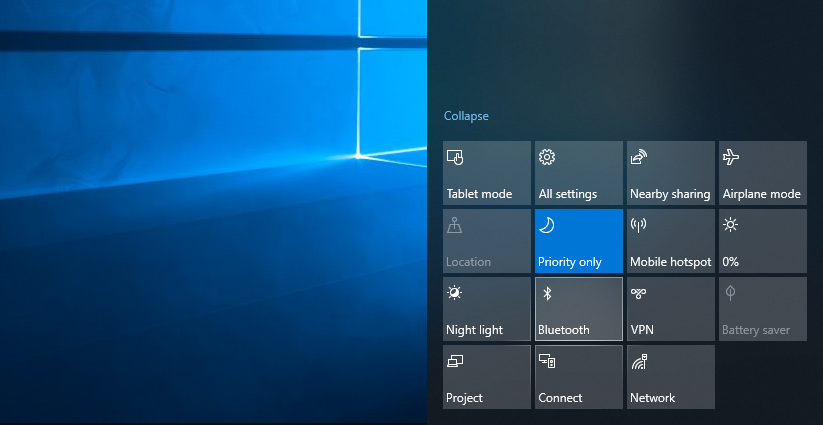Open All settings tile

pos(578,173)
